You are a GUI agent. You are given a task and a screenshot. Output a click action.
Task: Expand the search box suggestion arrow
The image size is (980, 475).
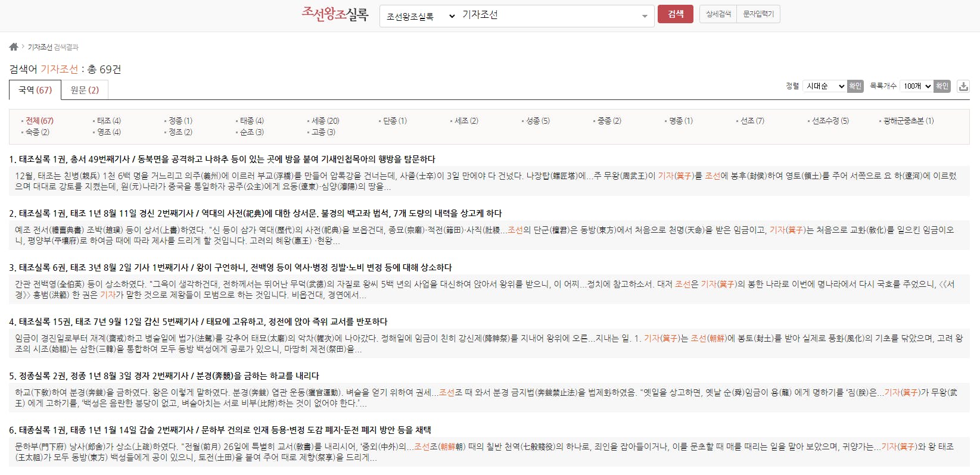pos(645,16)
